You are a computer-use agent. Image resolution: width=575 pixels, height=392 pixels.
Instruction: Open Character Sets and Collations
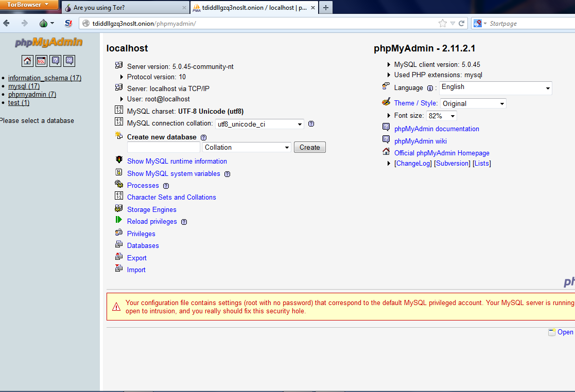[171, 197]
